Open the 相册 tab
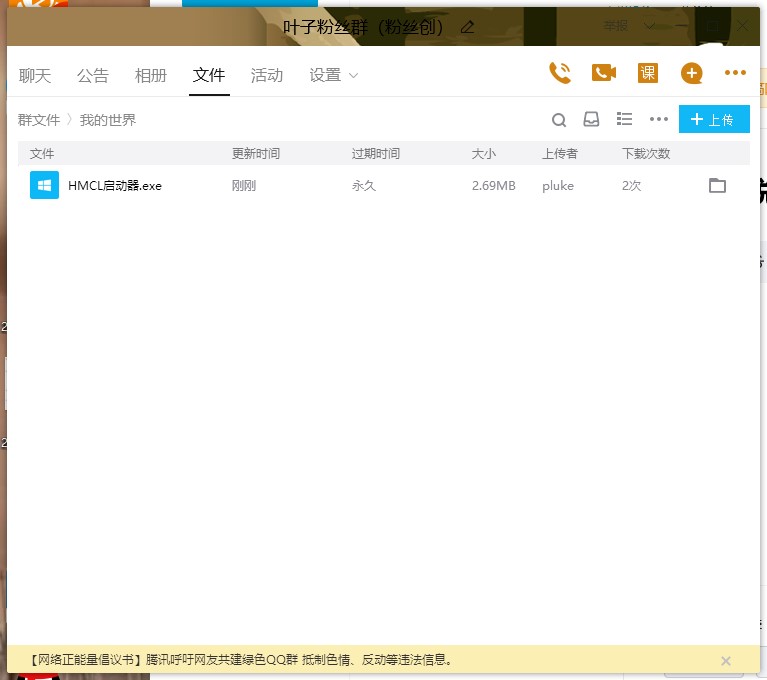This screenshot has height=680, width=767. (151, 76)
